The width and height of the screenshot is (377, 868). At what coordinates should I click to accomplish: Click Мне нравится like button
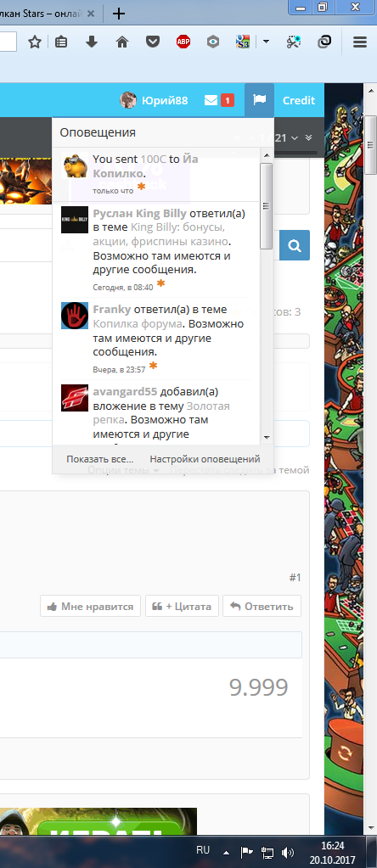pyautogui.click(x=90, y=606)
